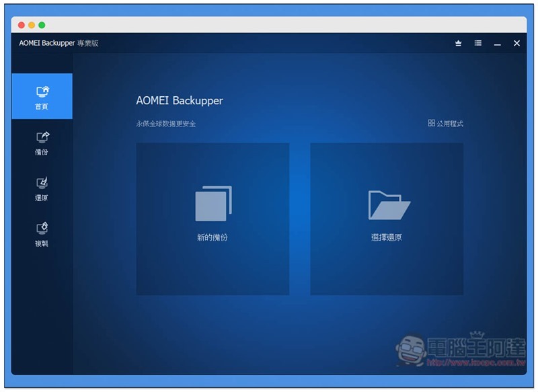The image size is (538, 392).
Task: Click the AOMEI Backupper 專業版 title text
Action: coord(59,43)
